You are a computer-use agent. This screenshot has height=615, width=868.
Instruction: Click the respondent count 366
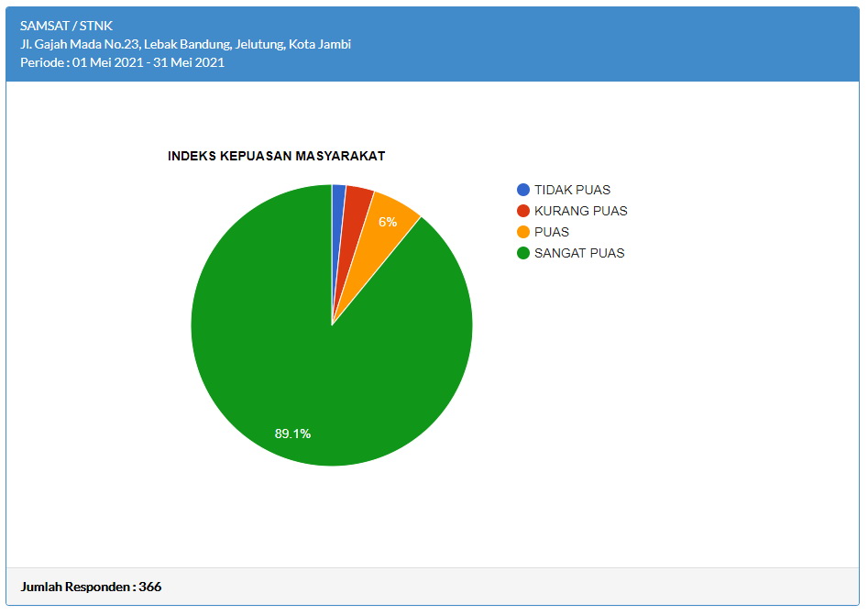point(150,587)
